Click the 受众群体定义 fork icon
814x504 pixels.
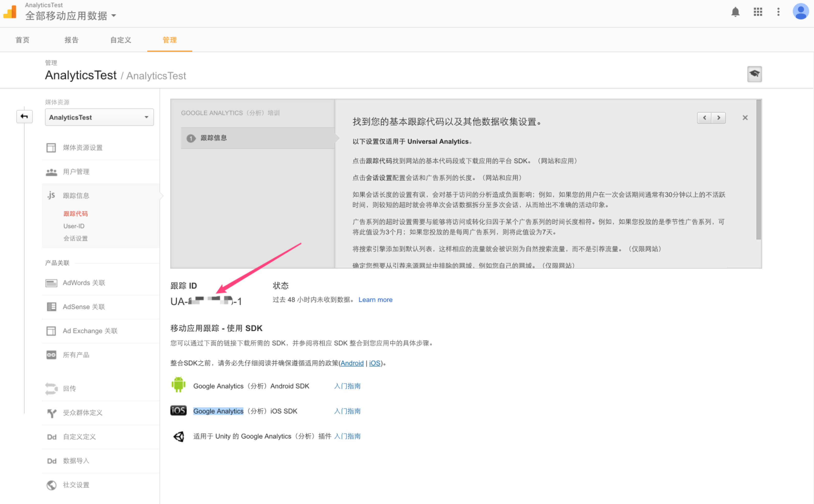52,413
